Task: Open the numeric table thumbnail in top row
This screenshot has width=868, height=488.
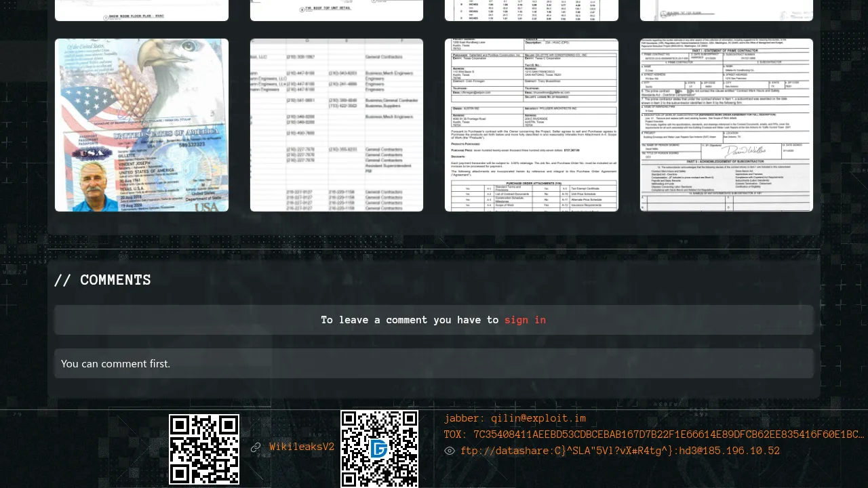Action: 532,10
